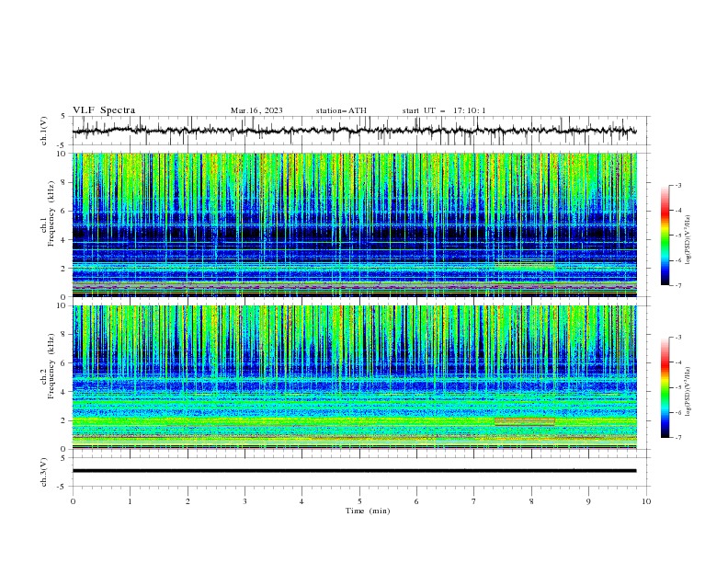
Task: Select the date label "Mar.16, 2023"
Action: click(x=256, y=110)
